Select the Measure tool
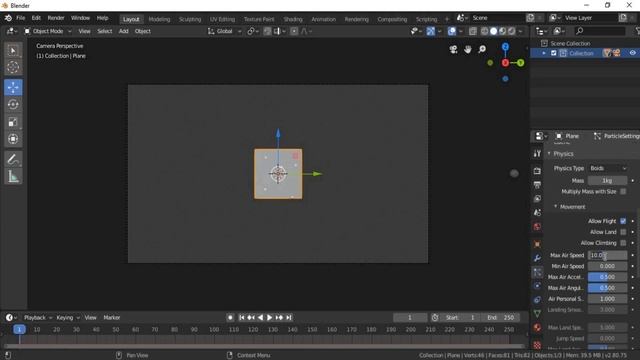Screen dimensions: 640x360 13,176
